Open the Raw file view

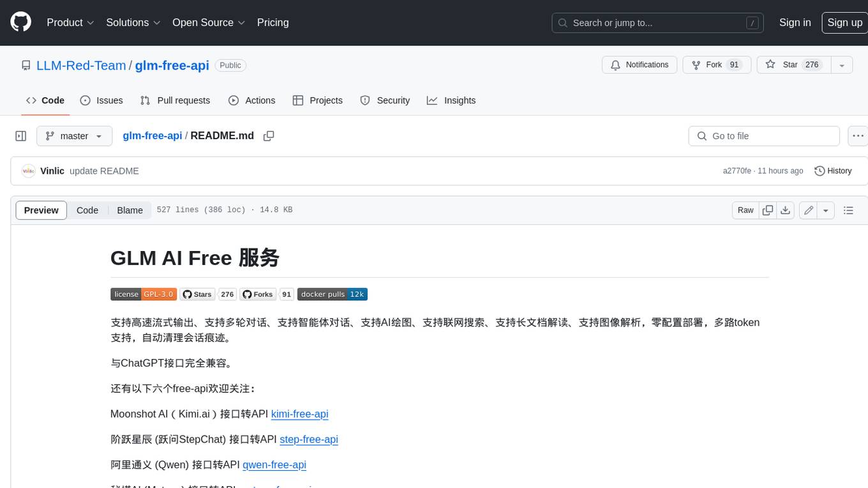pos(745,210)
